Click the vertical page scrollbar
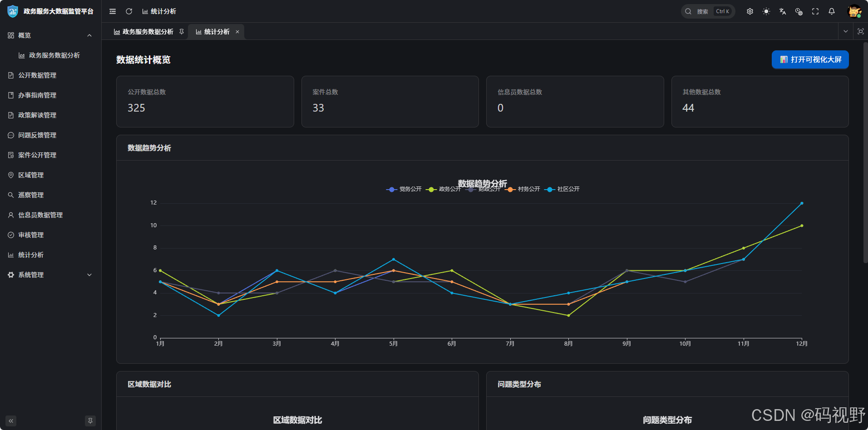868x430 pixels. [865, 152]
